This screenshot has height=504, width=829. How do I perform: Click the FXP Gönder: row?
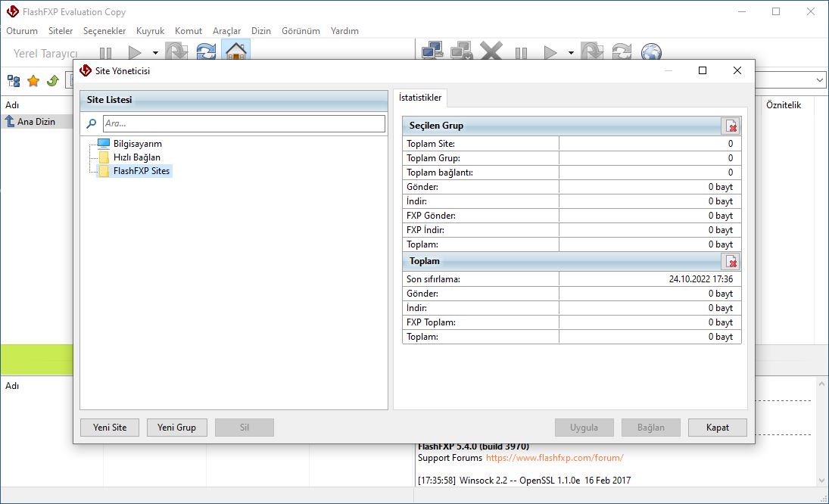point(572,216)
